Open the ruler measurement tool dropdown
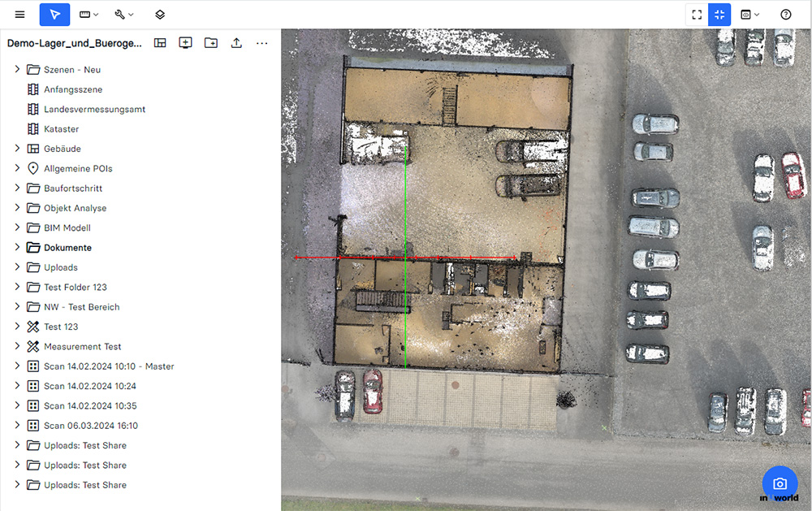812x511 pixels. tap(89, 15)
